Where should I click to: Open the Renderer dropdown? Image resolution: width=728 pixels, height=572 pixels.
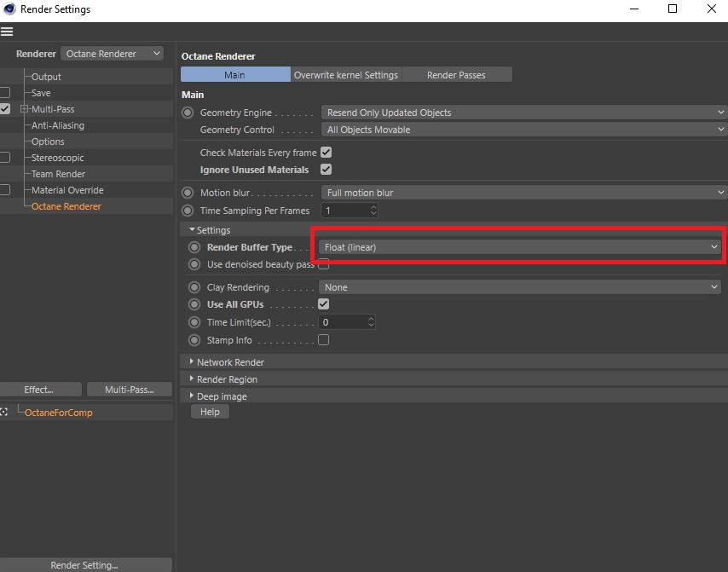coord(112,54)
